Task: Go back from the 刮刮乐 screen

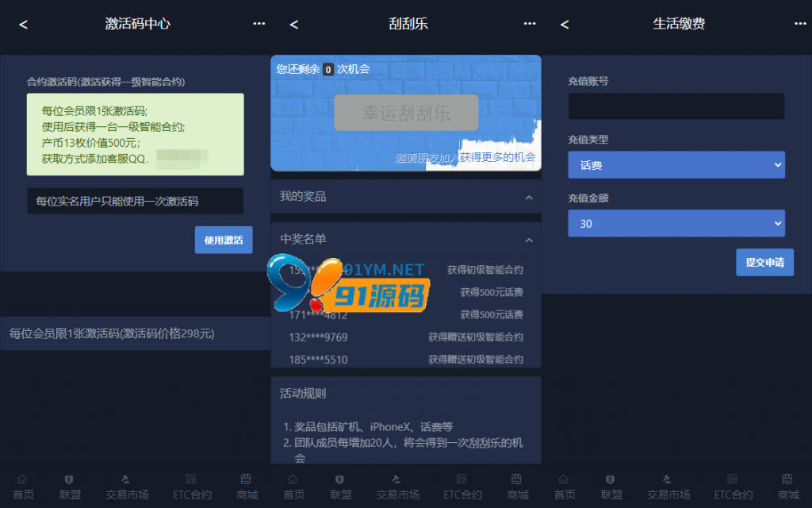Action: [293, 25]
